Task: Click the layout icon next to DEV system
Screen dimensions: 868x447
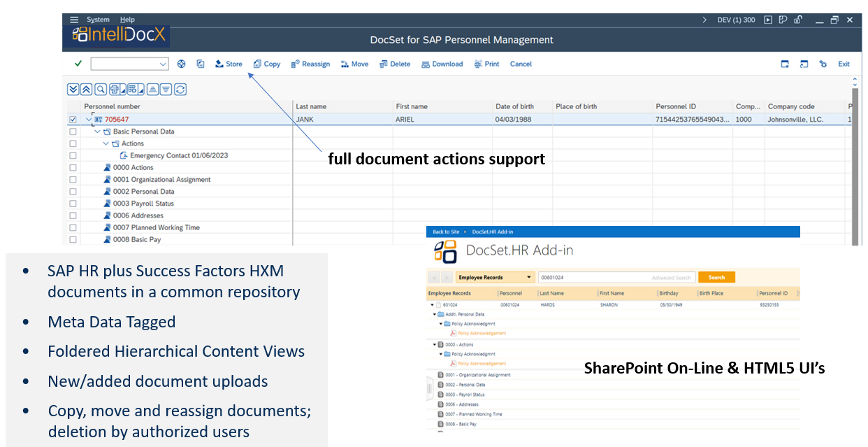Action: click(x=783, y=20)
